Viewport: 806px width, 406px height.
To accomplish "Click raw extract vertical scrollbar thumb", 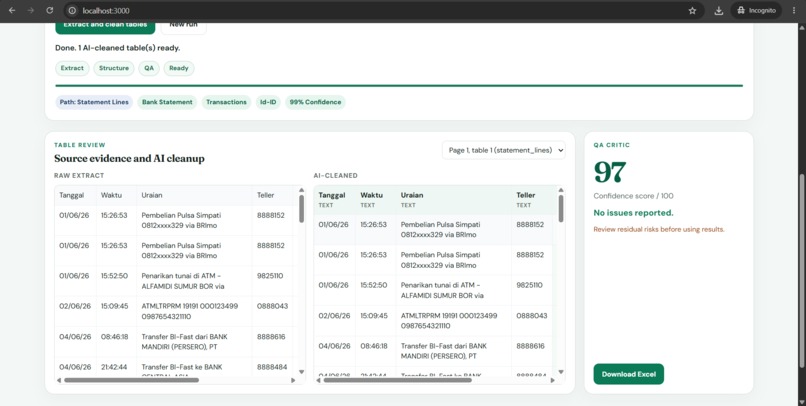I will (x=302, y=209).
